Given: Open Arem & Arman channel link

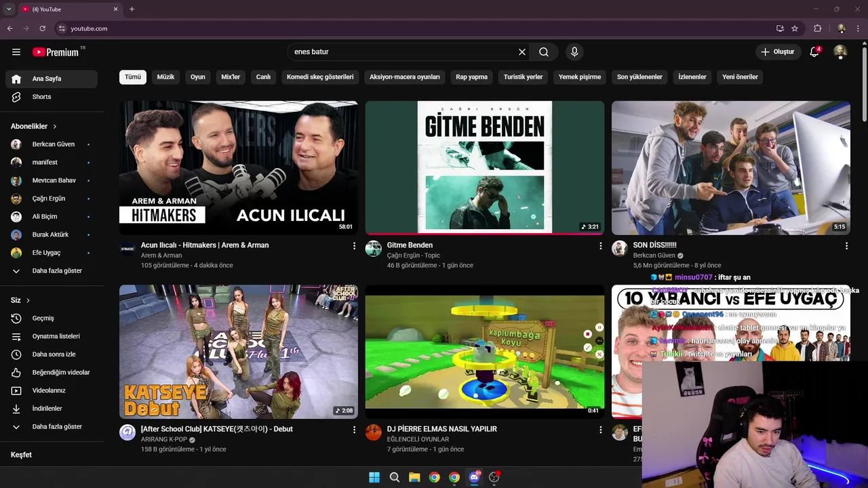Looking at the screenshot, I should 161,256.
